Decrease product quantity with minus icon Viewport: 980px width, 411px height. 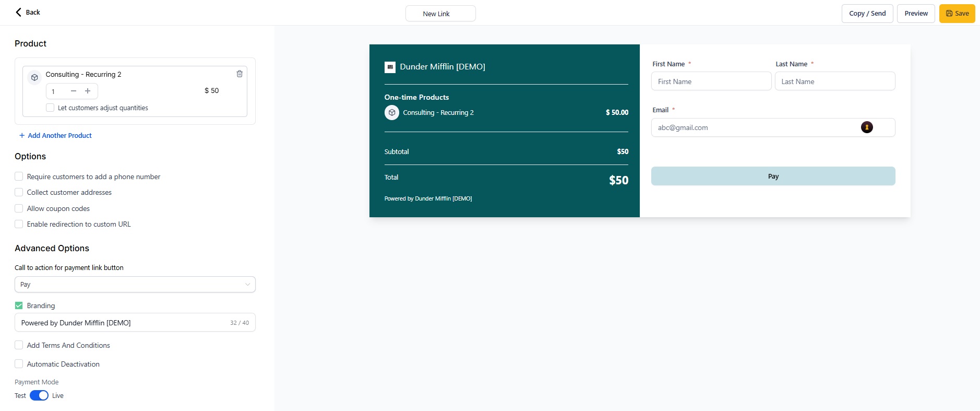click(x=74, y=91)
